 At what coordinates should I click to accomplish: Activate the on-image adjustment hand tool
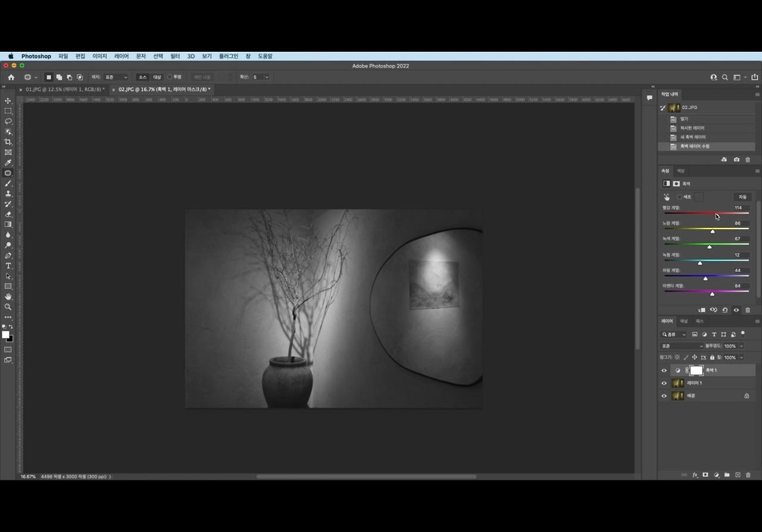667,197
